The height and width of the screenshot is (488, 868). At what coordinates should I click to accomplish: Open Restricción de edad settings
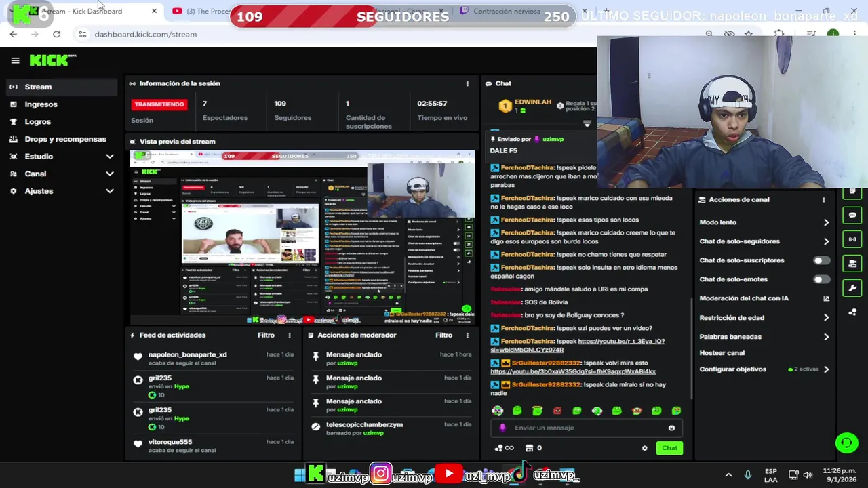coord(764,317)
